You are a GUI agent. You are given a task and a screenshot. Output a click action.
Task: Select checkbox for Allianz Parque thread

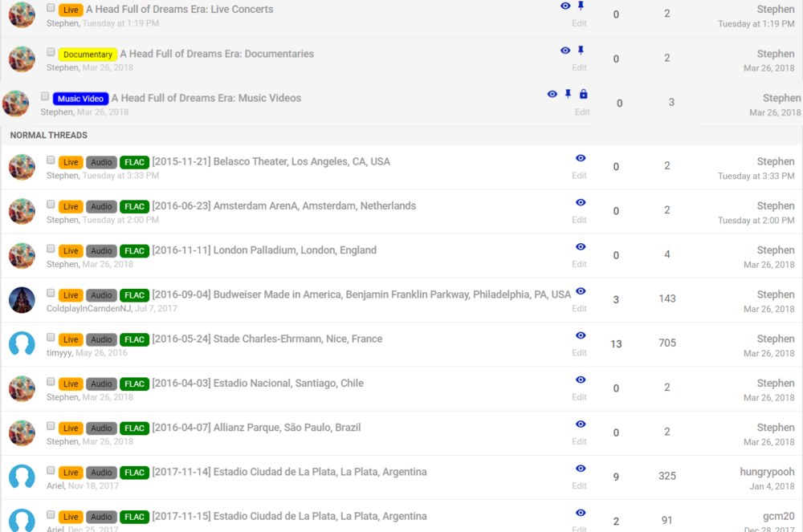[51, 426]
